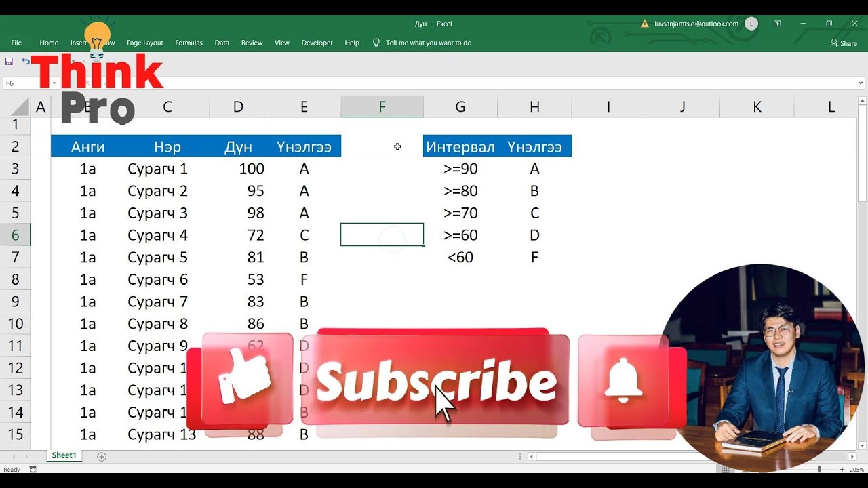The height and width of the screenshot is (488, 868).
Task: Select column K header
Action: (x=757, y=107)
